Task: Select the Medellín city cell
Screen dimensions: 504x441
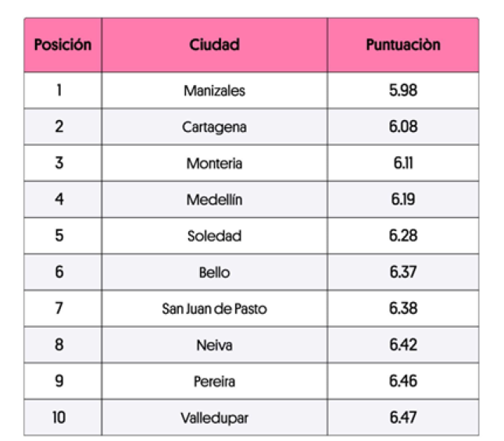Action: click(214, 200)
